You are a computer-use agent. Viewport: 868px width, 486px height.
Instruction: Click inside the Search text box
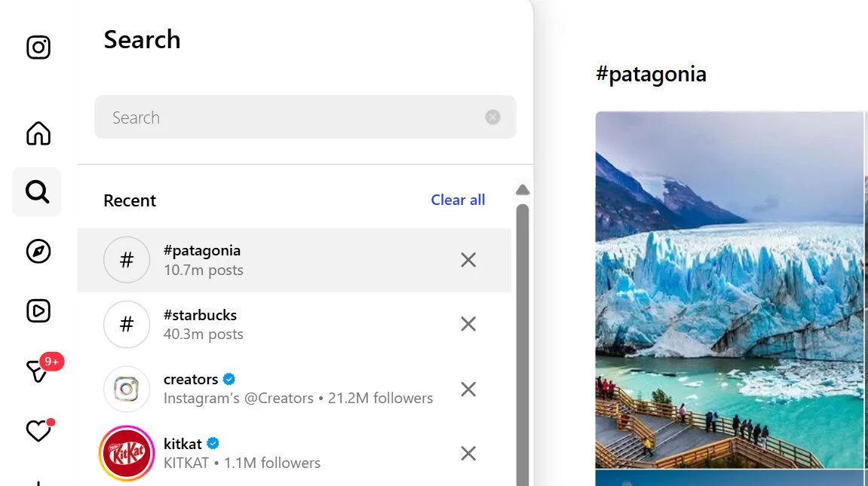[287, 117]
